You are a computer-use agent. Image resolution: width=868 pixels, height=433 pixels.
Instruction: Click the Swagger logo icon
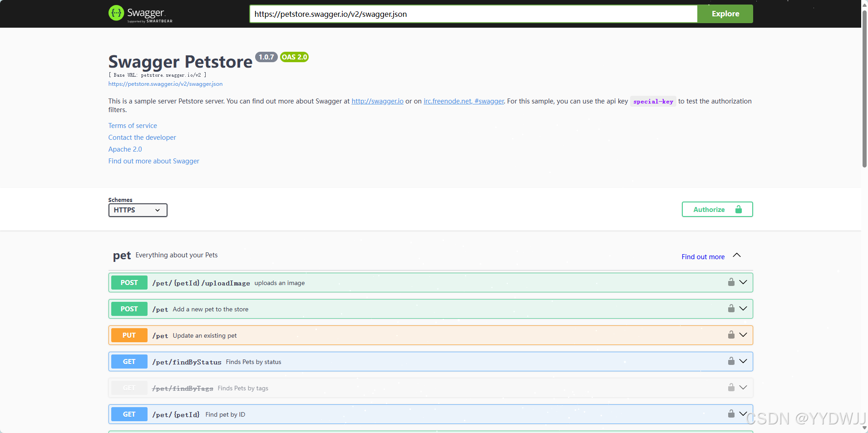(116, 13)
